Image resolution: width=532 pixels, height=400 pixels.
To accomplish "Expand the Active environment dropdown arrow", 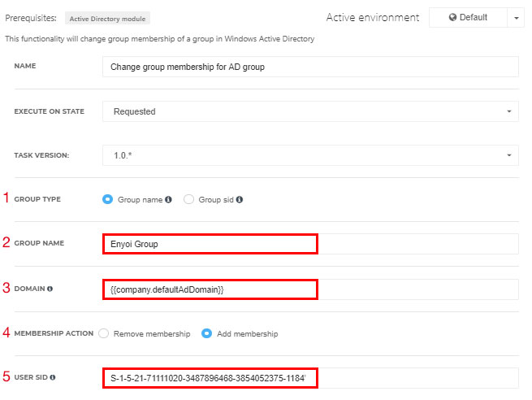I will (x=516, y=18).
